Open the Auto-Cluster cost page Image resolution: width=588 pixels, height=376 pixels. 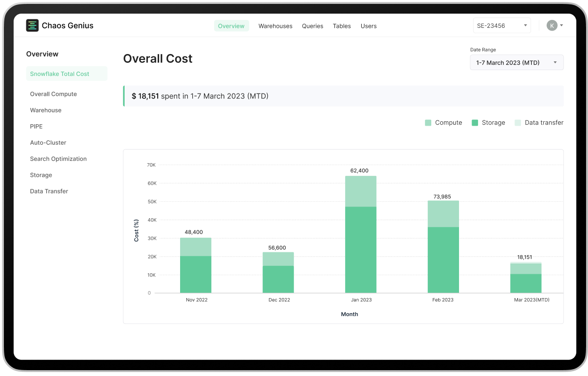click(48, 142)
